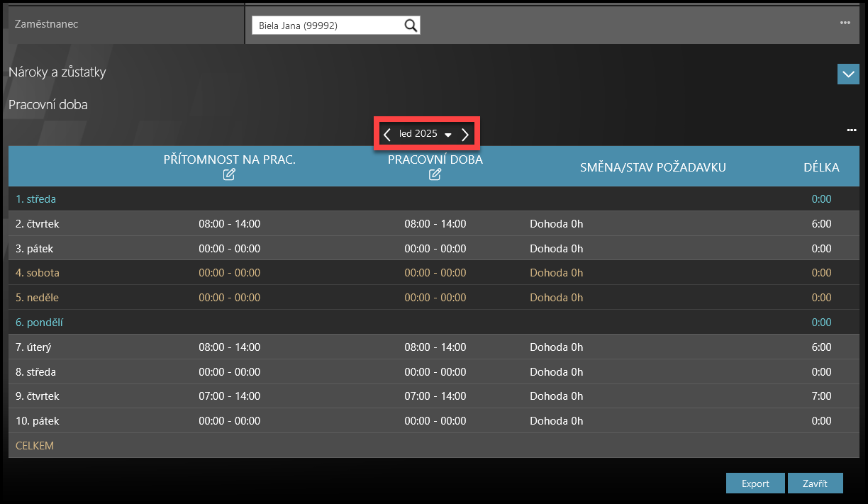Expand the Nároky a zůstatky section
868x504 pixels.
point(847,74)
